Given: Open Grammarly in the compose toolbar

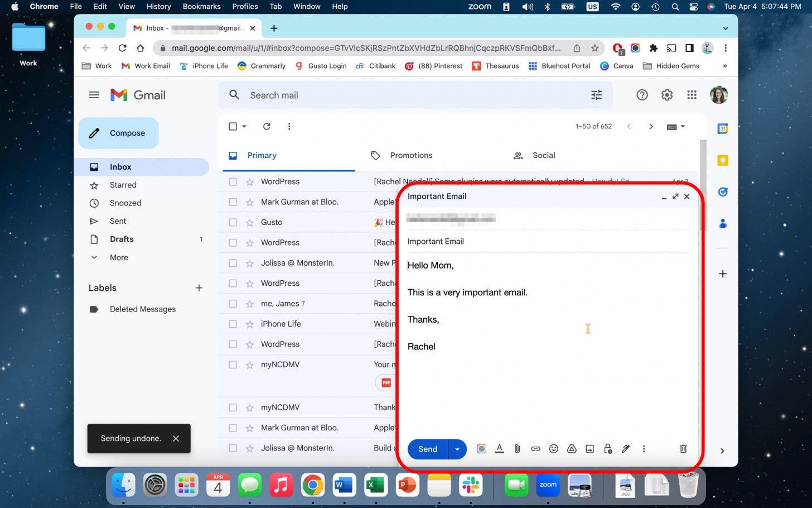Looking at the screenshot, I should [x=481, y=449].
